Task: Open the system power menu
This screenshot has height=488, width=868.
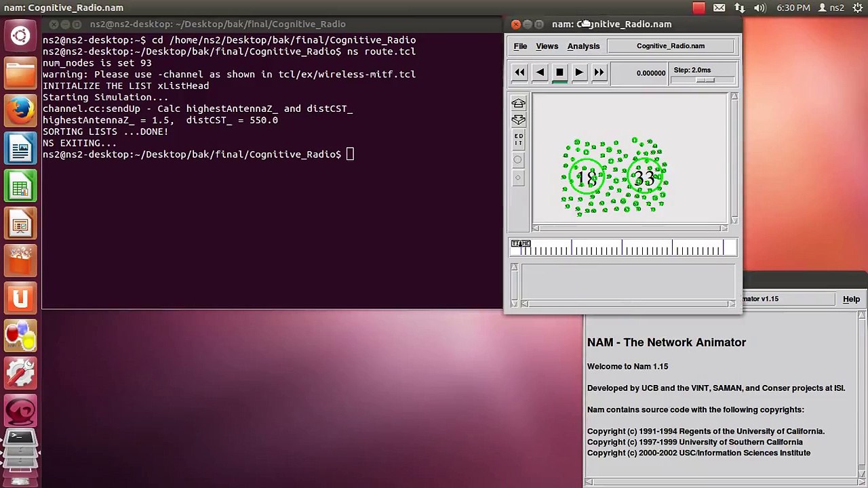Action: point(856,8)
